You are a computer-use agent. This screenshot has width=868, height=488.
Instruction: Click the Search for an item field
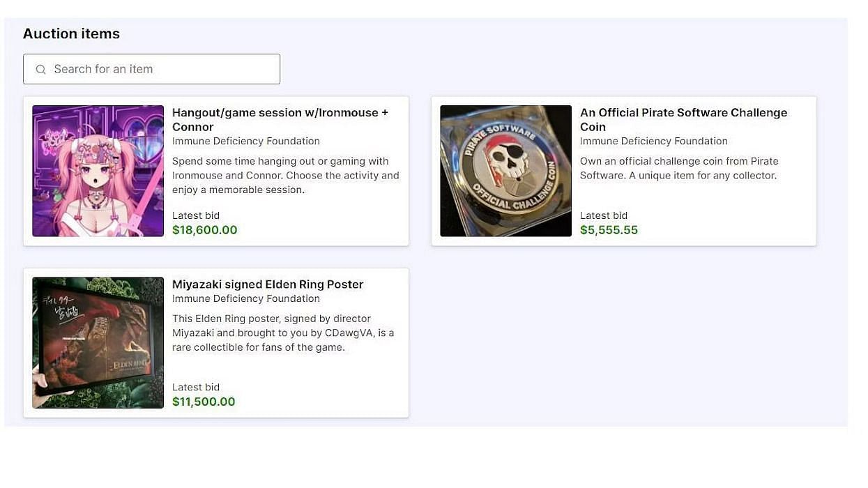tap(160, 69)
